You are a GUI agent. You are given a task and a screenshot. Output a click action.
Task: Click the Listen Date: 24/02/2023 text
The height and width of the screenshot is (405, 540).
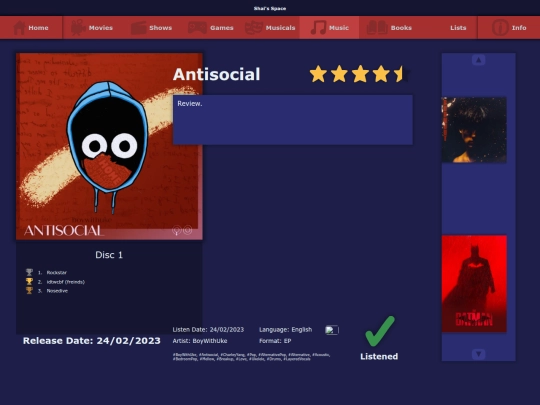(208, 330)
